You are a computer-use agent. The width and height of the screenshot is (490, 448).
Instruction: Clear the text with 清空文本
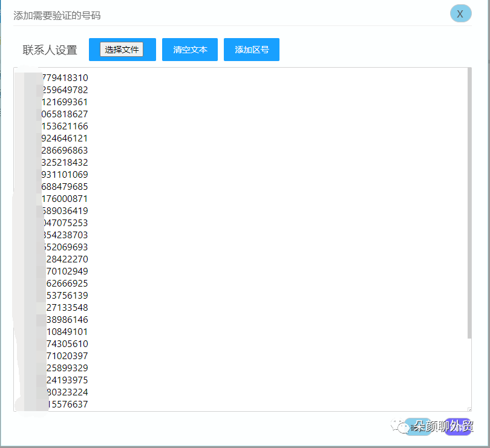(190, 50)
